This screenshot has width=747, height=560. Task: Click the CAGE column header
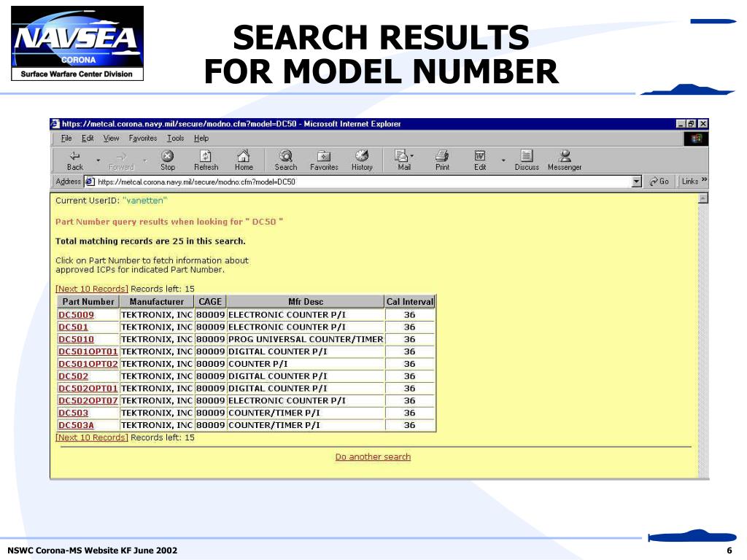(210, 302)
